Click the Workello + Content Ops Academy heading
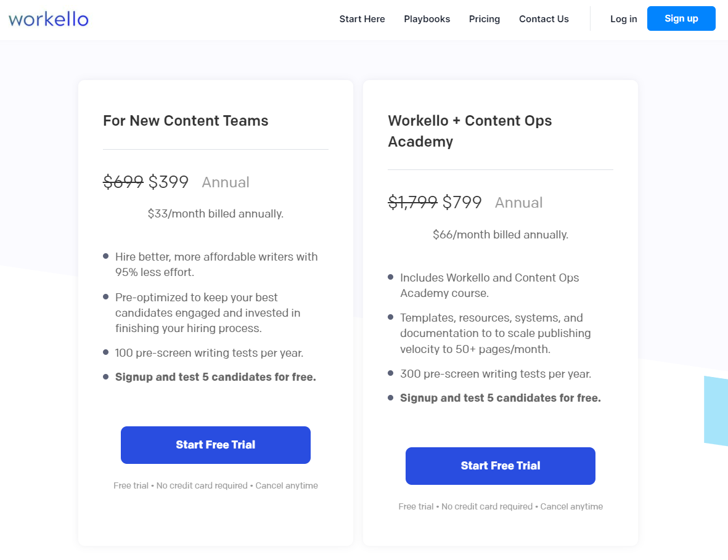Screen dimensions: 728x560 click(470, 131)
